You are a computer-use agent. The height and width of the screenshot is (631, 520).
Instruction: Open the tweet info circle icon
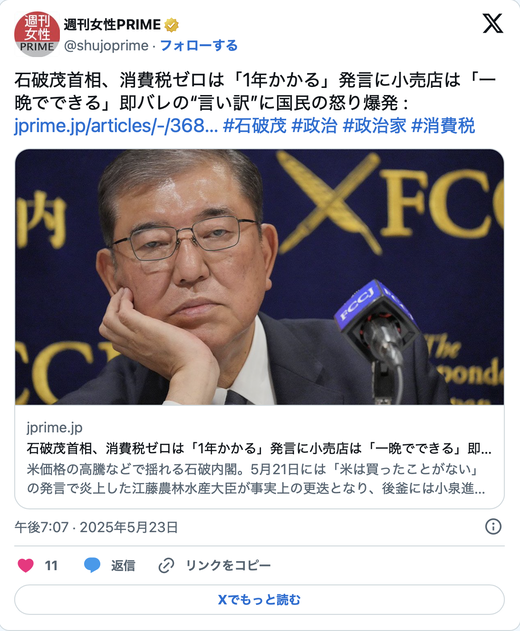coord(493,526)
